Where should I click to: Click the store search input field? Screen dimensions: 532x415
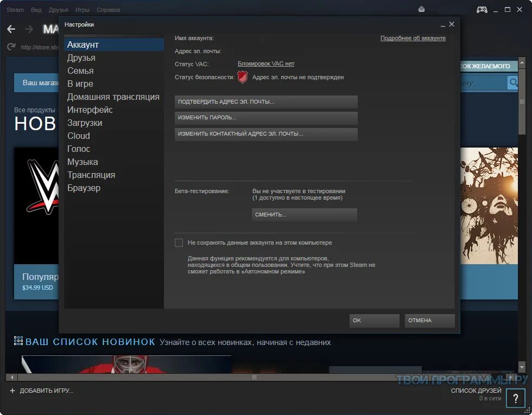tap(484, 82)
